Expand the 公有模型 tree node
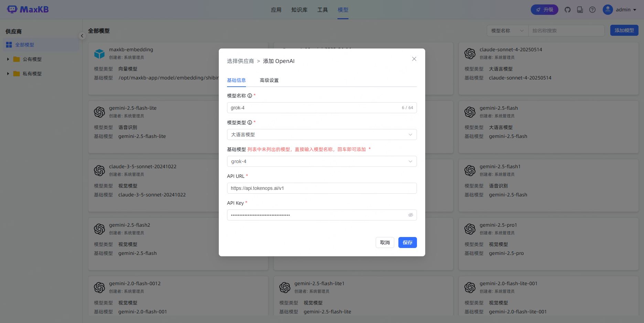 tap(8, 59)
